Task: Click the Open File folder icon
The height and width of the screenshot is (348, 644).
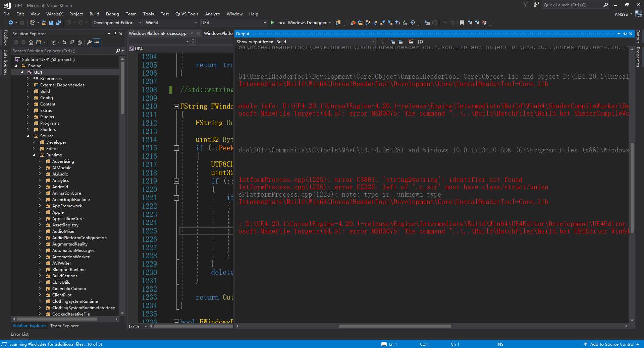Action: tap(44, 23)
